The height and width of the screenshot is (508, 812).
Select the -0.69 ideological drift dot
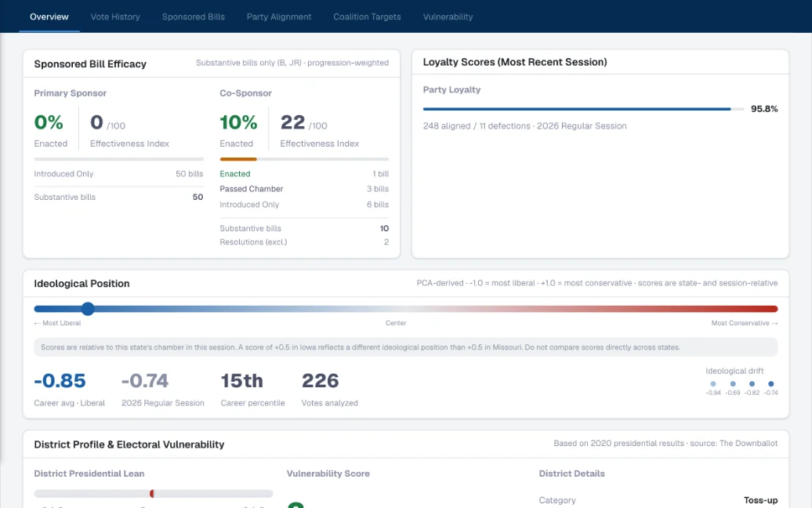coord(733,383)
